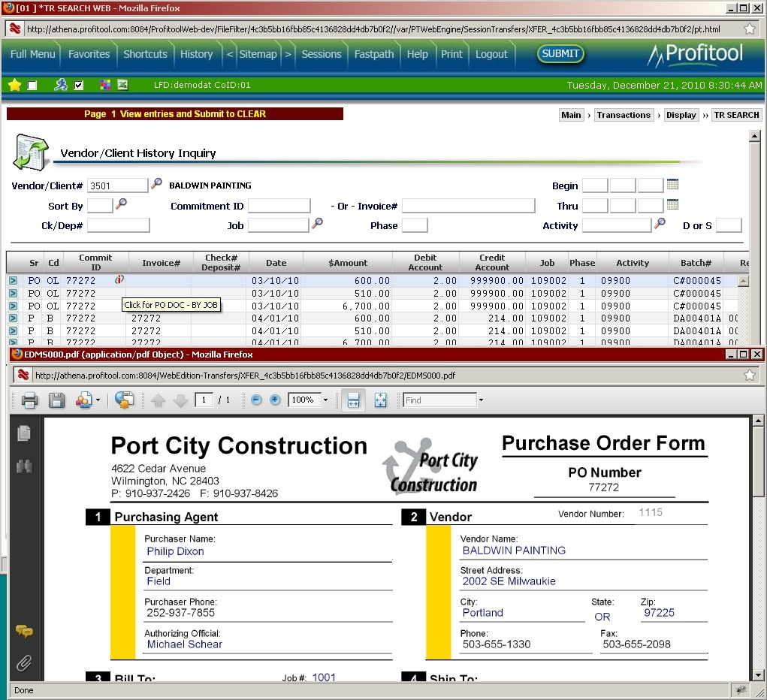Viewport: 767px width, 700px height.
Task: Go forward with the '>' arrow after Sitemap
Action: pos(288,54)
